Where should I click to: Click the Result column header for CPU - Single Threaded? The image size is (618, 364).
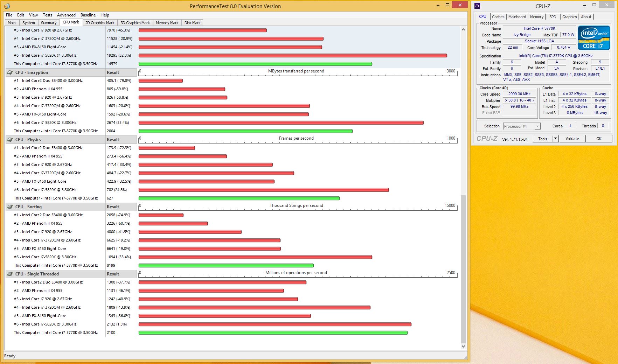[x=121, y=274]
